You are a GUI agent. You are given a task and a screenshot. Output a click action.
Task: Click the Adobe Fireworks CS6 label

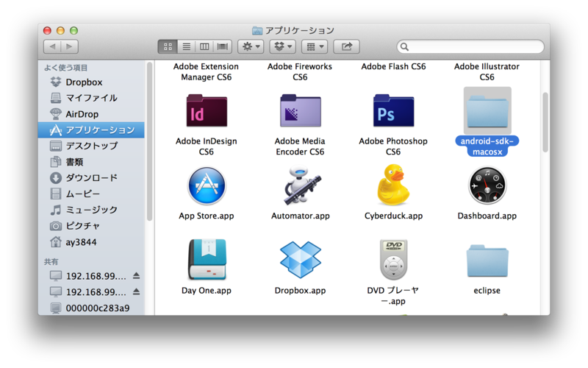300,71
